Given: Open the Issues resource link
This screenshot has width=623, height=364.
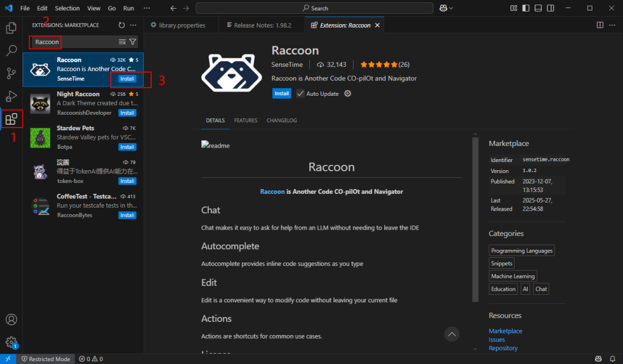Looking at the screenshot, I should click(x=497, y=340).
